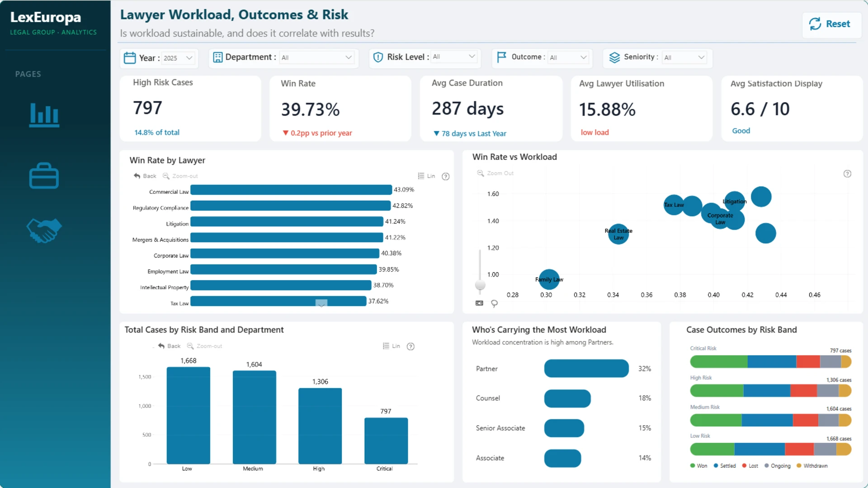Image resolution: width=868 pixels, height=488 pixels.
Task: Select the Regulatory Compliance bar
Action: pyautogui.click(x=291, y=206)
